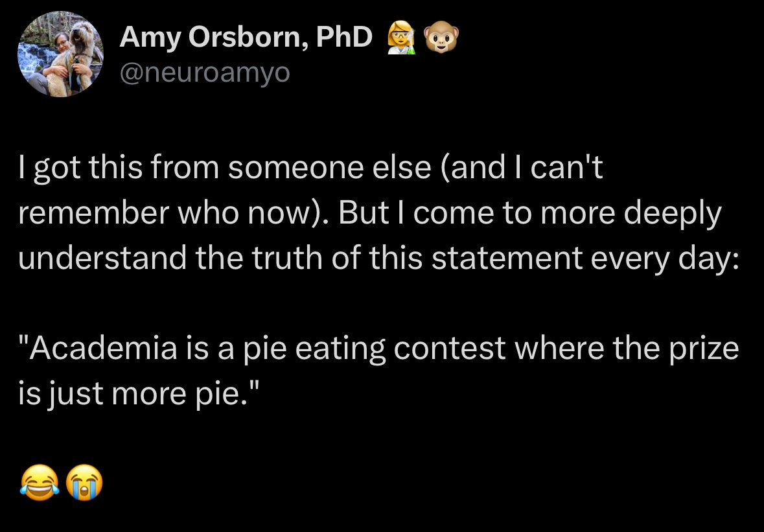Screen dimensions: 764x532
Task: Click the display name Amy Orsborn, PhD
Action: pos(246,38)
